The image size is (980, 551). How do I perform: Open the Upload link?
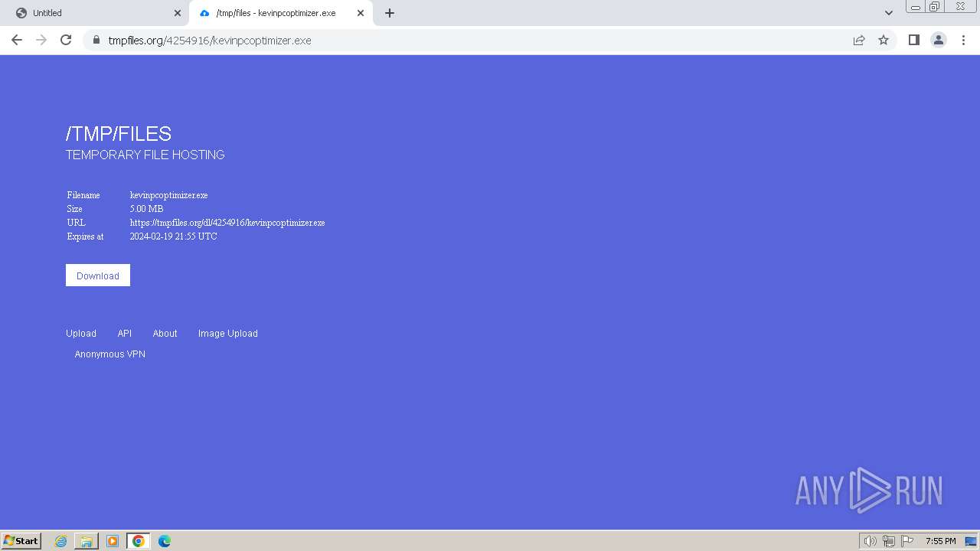click(81, 334)
